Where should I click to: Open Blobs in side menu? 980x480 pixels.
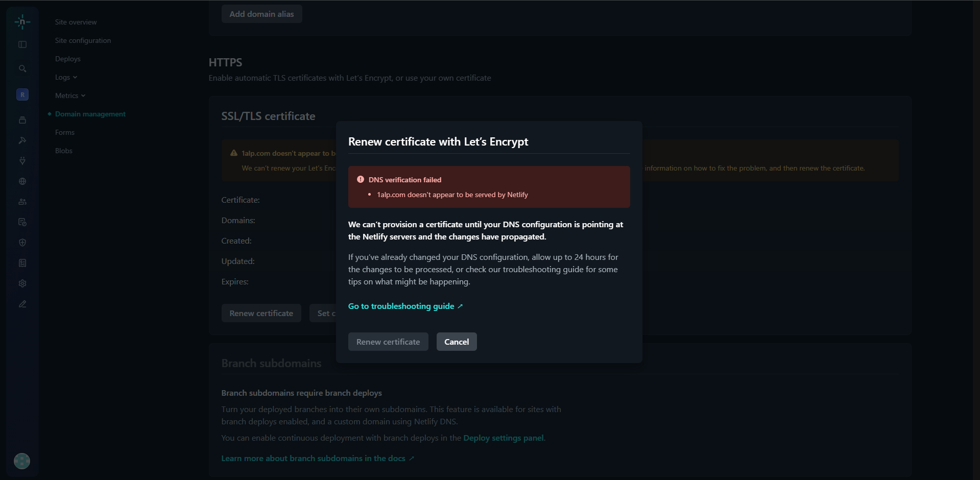click(64, 151)
